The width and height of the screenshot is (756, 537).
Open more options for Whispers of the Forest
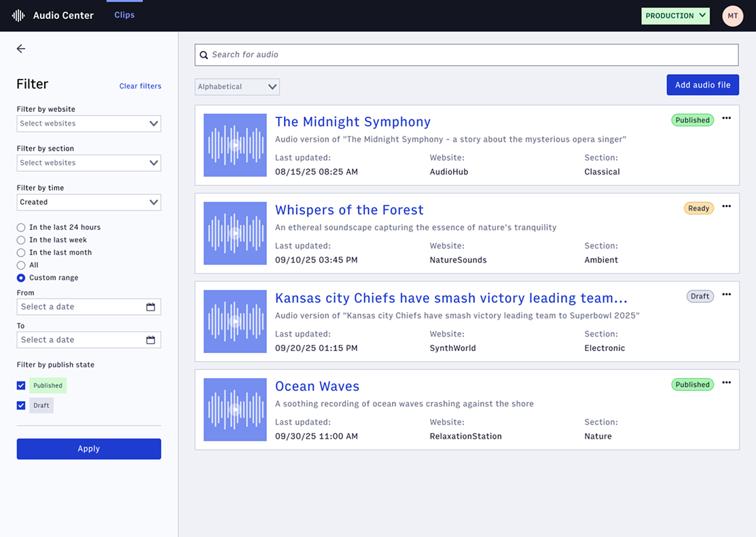point(727,206)
